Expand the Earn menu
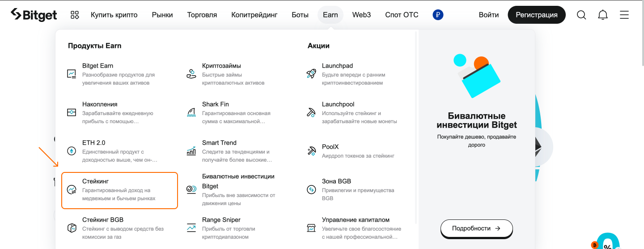 (x=330, y=15)
